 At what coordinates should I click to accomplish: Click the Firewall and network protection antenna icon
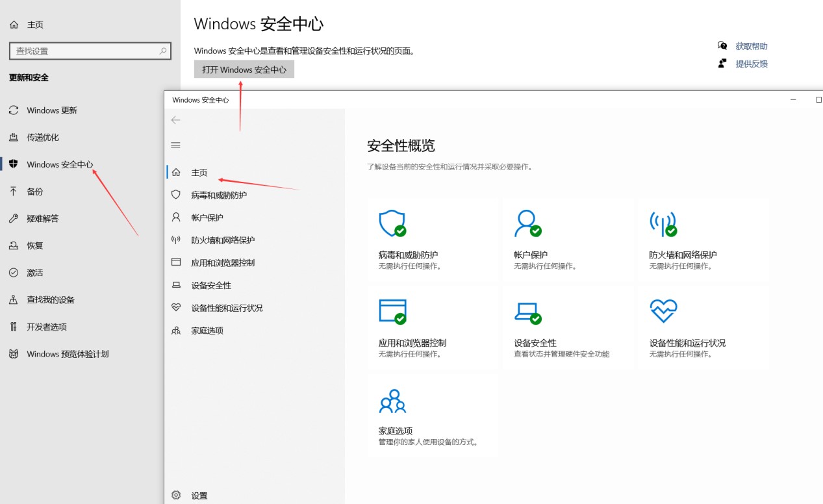[x=663, y=224]
